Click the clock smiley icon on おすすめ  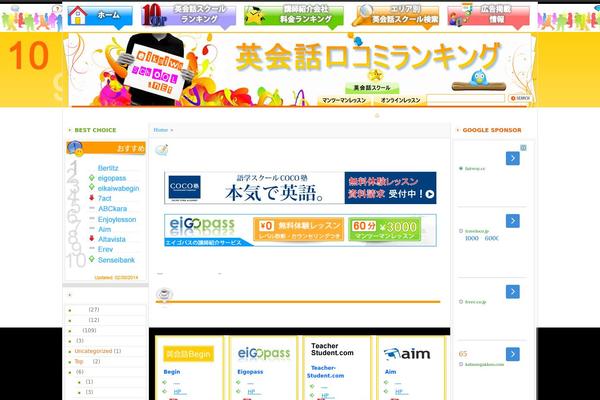point(75,148)
